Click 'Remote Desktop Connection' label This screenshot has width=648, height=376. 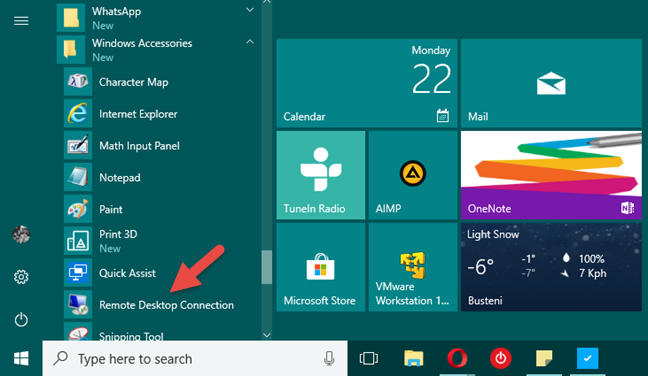coord(167,305)
